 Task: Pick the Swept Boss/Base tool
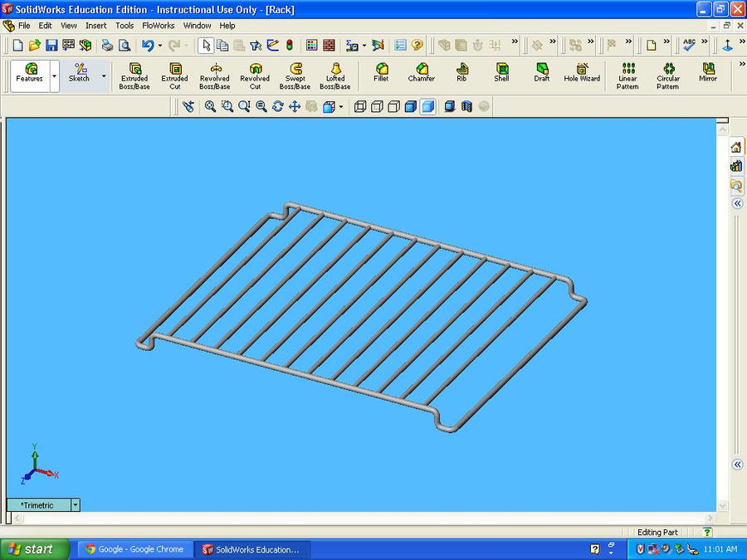click(x=295, y=76)
